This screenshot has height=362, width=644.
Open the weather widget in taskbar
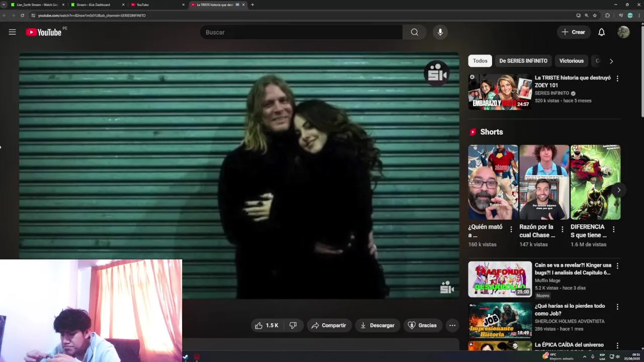point(558,356)
